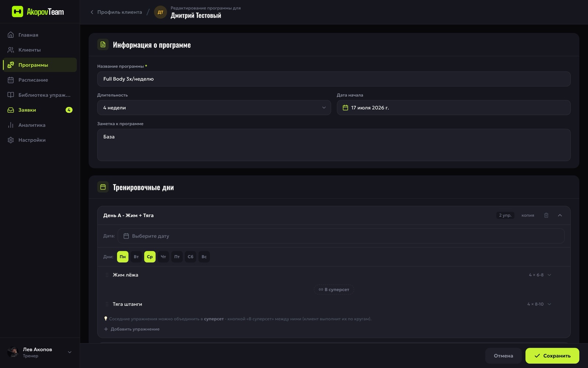Screen dimensions: 588x368
Task: Click the Библиотека упражнений book icon
Action: pyautogui.click(x=11, y=95)
